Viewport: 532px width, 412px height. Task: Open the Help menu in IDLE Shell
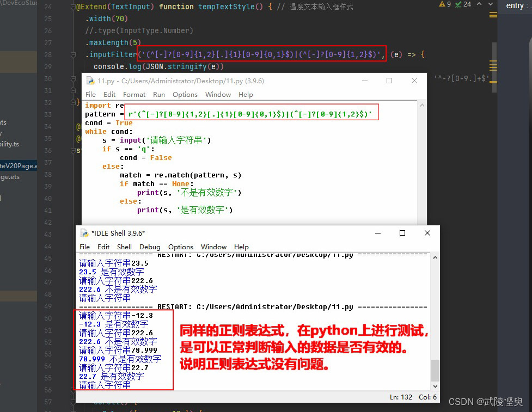coord(241,247)
